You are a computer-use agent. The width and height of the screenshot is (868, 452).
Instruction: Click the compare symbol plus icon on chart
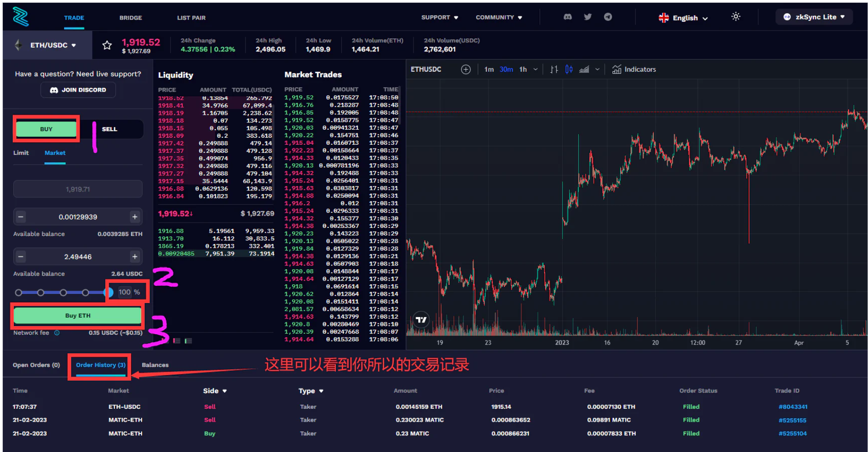point(466,69)
